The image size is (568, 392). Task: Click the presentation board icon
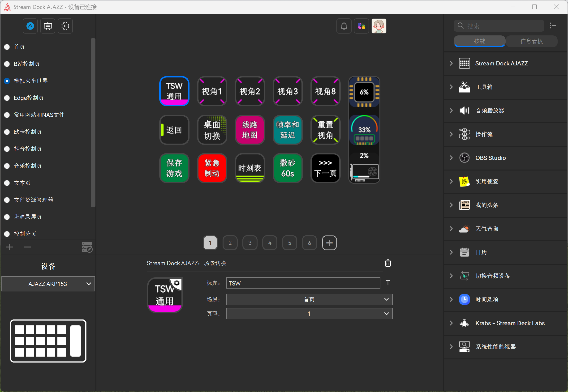click(48, 26)
